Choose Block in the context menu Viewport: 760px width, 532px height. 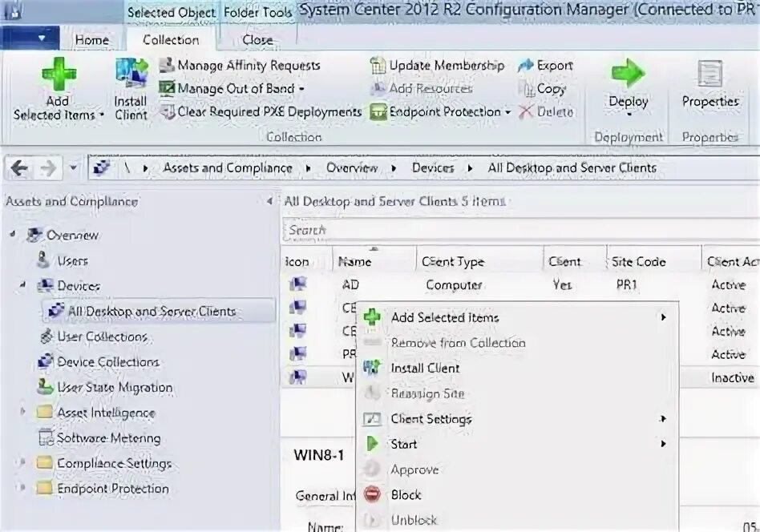[516, 494]
